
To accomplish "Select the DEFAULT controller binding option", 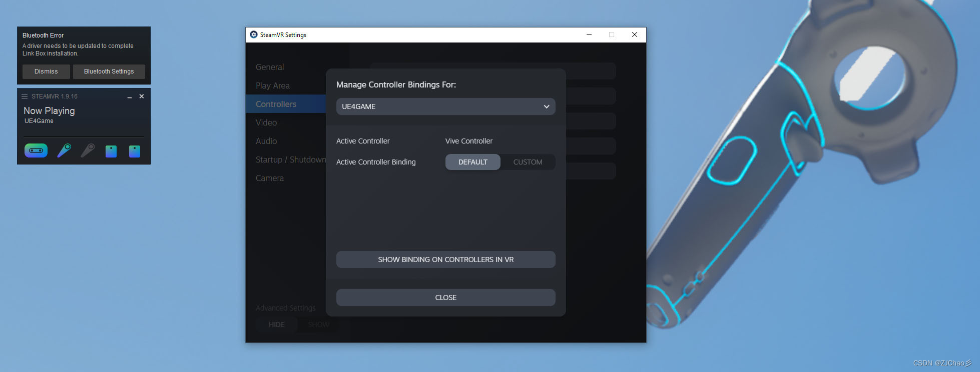I will pyautogui.click(x=473, y=162).
